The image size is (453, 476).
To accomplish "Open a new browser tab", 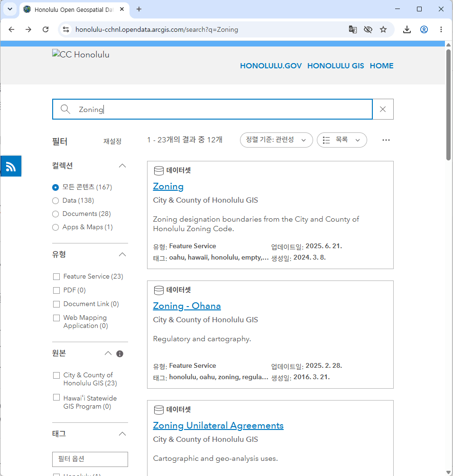I will click(139, 9).
